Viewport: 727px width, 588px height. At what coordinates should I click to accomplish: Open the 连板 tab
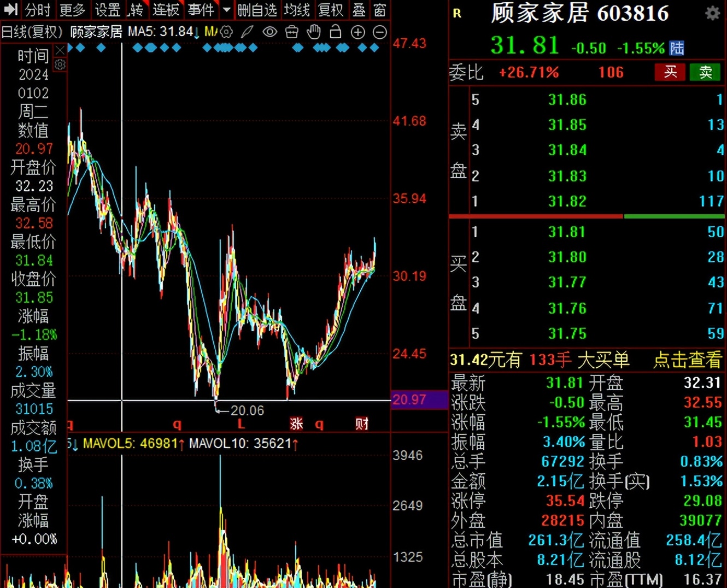pyautogui.click(x=166, y=9)
